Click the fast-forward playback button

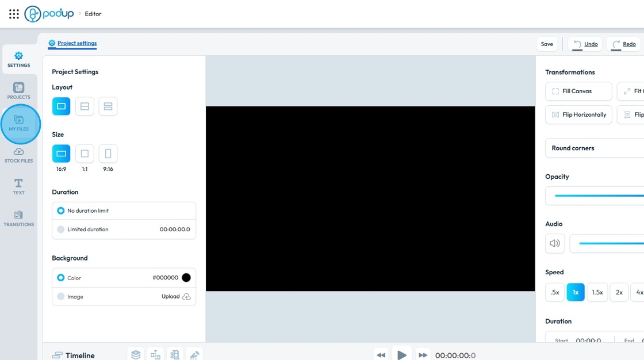tap(423, 355)
